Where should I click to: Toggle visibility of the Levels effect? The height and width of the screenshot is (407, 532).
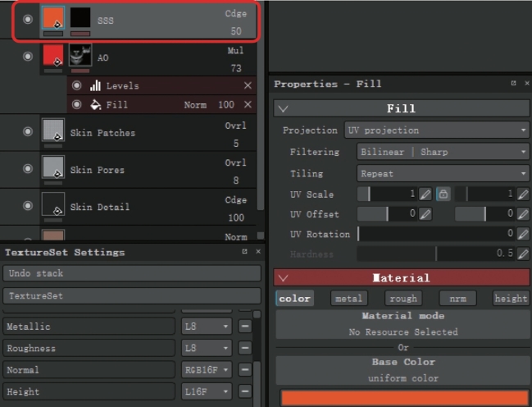coord(77,85)
